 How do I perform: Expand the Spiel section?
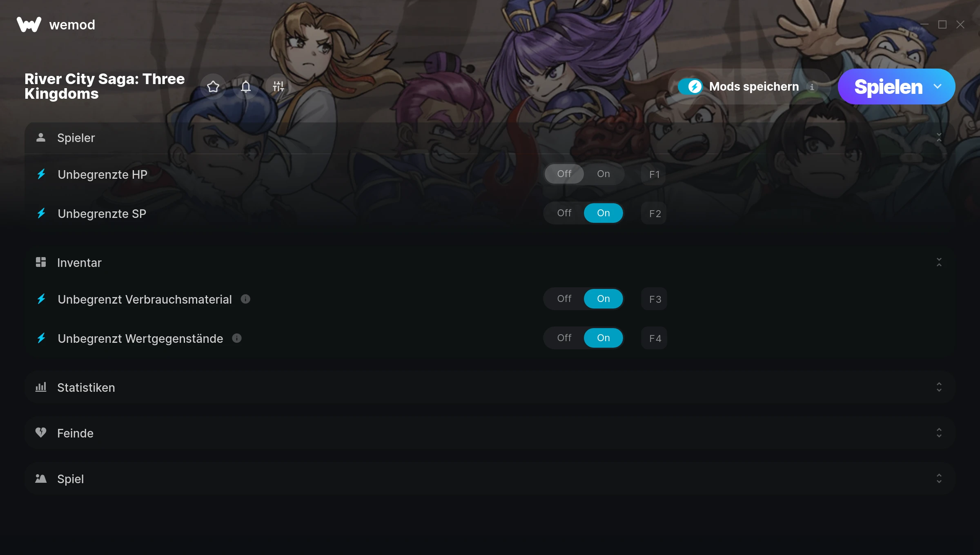pyautogui.click(x=939, y=479)
